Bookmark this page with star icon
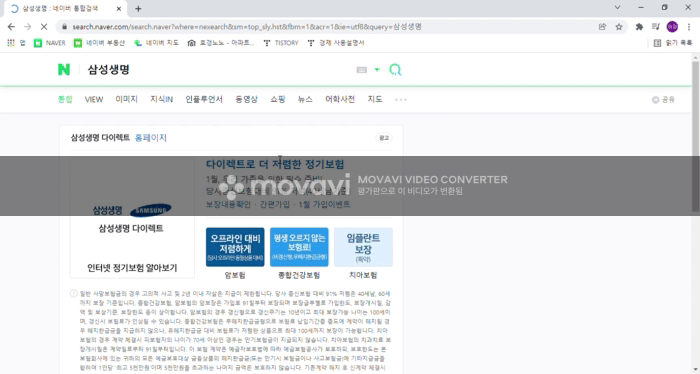 point(619,27)
